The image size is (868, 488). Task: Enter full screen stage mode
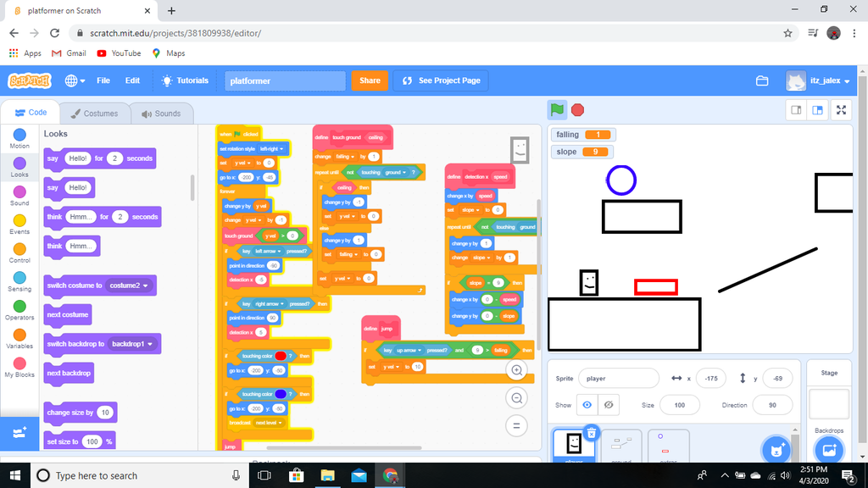(x=841, y=110)
